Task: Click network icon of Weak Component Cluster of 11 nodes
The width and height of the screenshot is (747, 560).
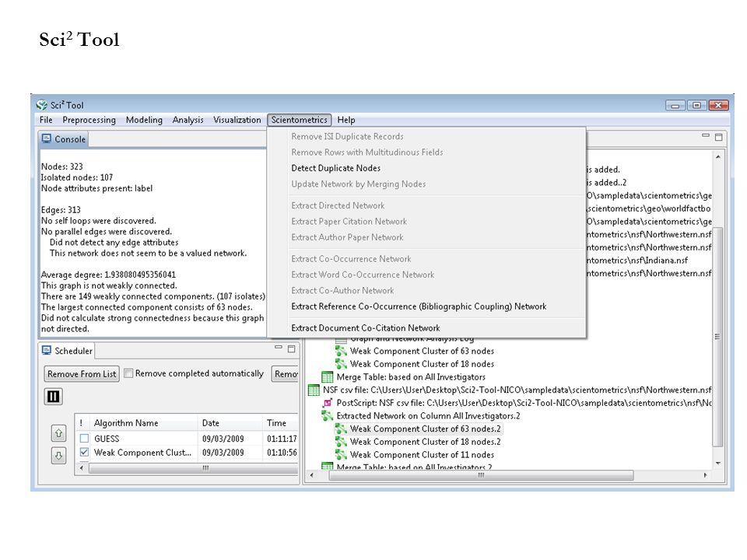Action: coord(341,455)
